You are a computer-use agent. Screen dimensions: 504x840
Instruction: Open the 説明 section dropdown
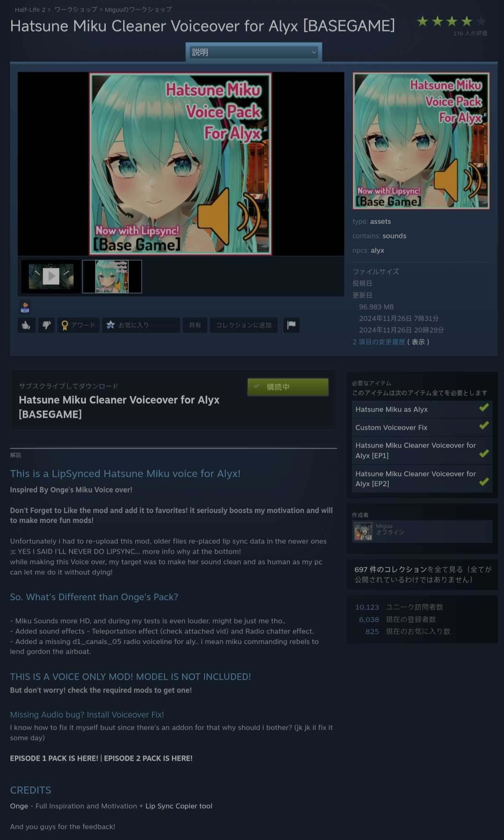coord(254,52)
